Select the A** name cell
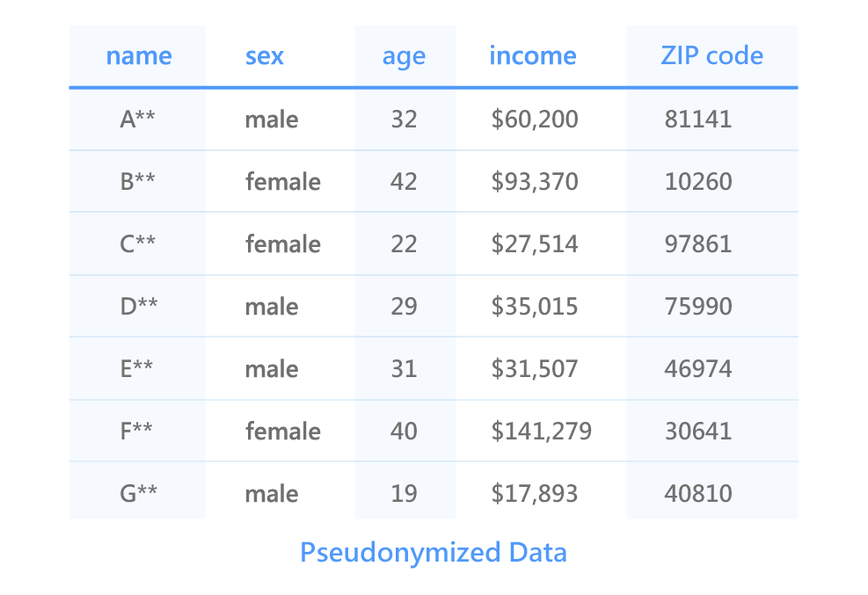This screenshot has width=868, height=595. point(138,120)
